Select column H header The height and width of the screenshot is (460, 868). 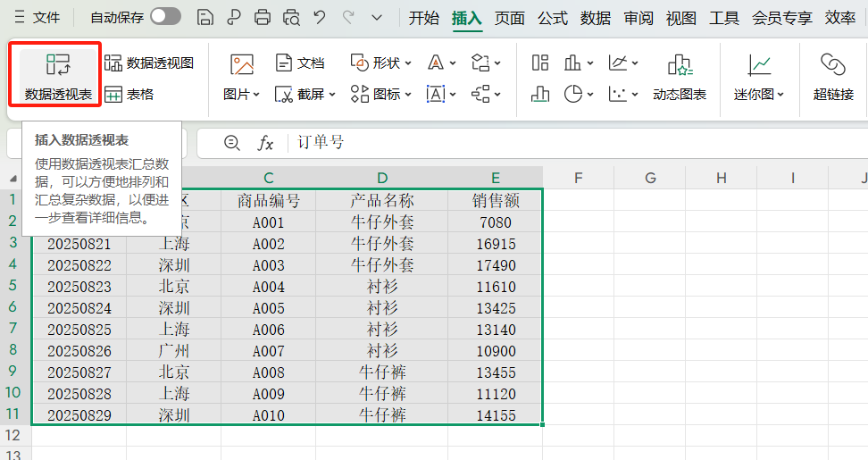tap(722, 178)
